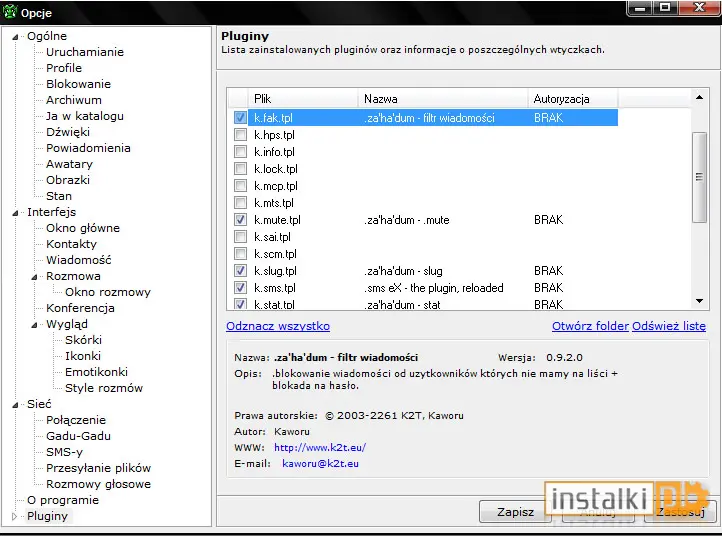Screen dimensions: 722x536
Task: Open the Powiadomienia settings page
Action: coord(88,148)
